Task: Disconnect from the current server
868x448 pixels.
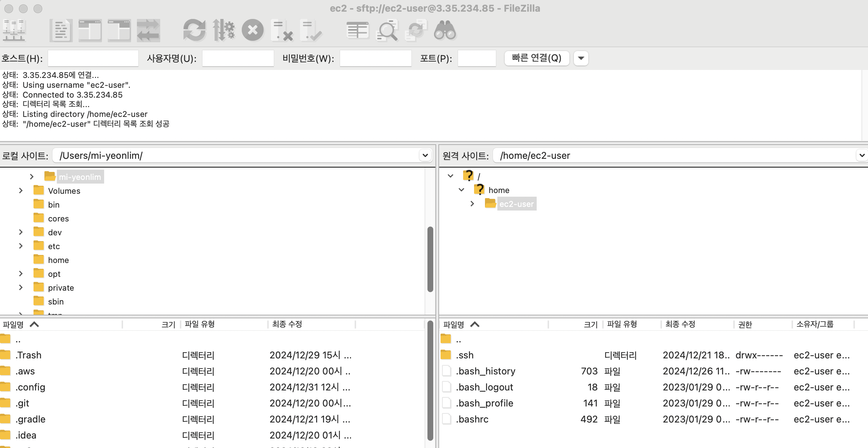Action: pos(282,30)
